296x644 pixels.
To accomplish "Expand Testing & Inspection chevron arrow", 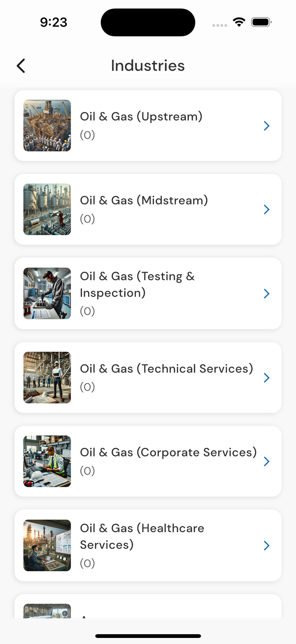I will [x=267, y=293].
